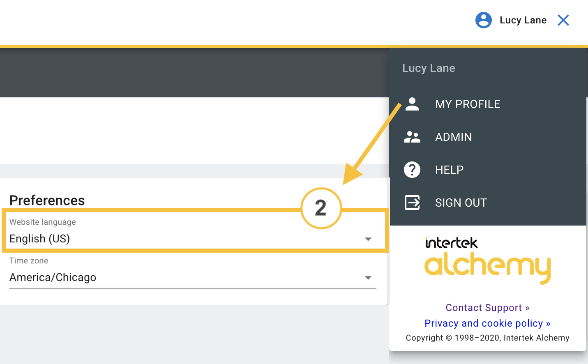Click the Lucy Lane menu panel heading
Viewport: 588px width, 364px height.
point(429,68)
